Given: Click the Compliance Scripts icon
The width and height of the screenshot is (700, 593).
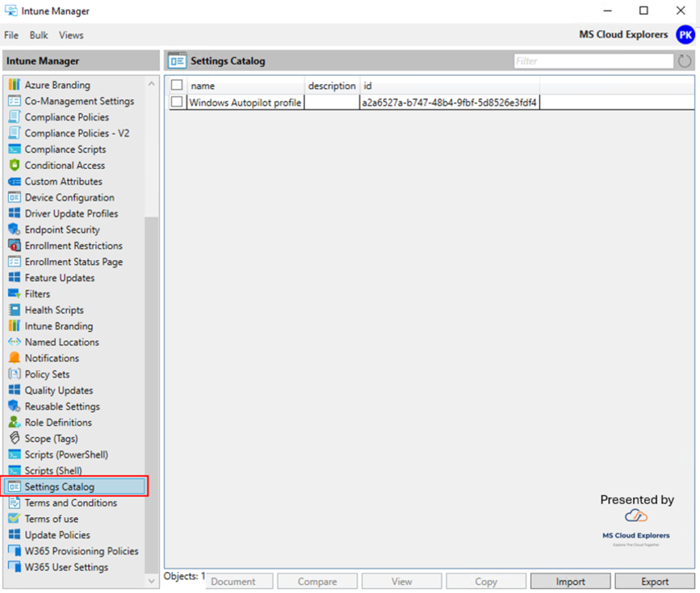Looking at the screenshot, I should [14, 148].
